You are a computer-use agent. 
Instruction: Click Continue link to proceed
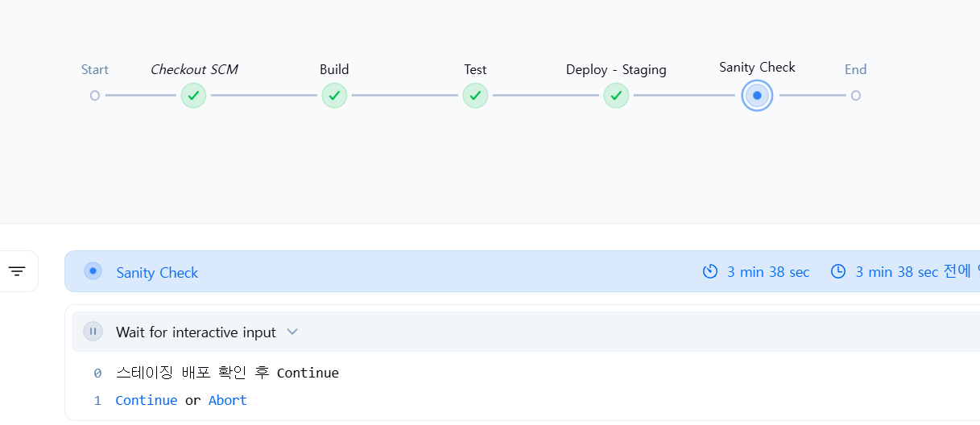[147, 400]
